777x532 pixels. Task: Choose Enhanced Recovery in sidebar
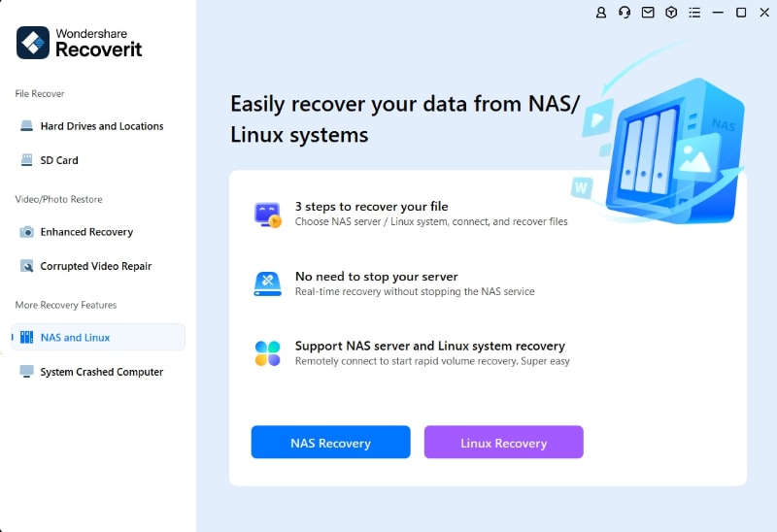click(x=86, y=232)
